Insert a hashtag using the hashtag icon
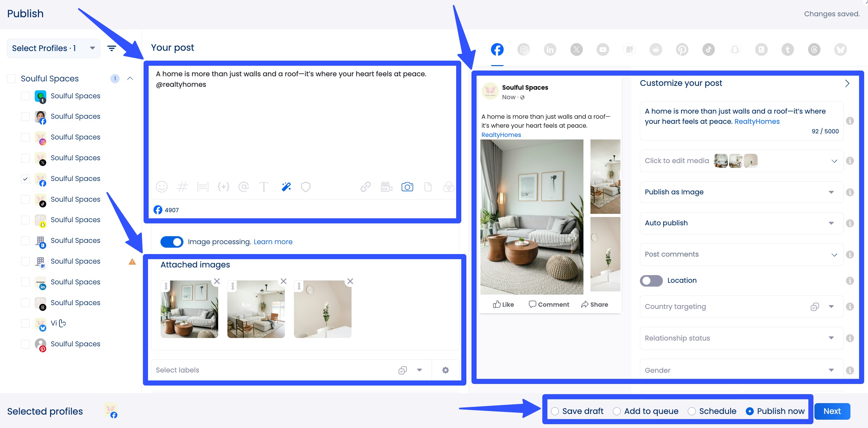Image resolution: width=868 pixels, height=428 pixels. (x=183, y=187)
